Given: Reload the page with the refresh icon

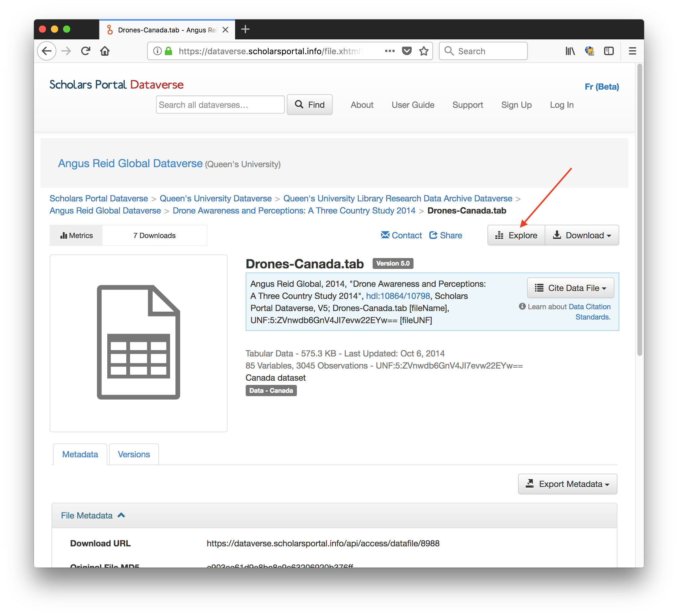Looking at the screenshot, I should pyautogui.click(x=85, y=51).
